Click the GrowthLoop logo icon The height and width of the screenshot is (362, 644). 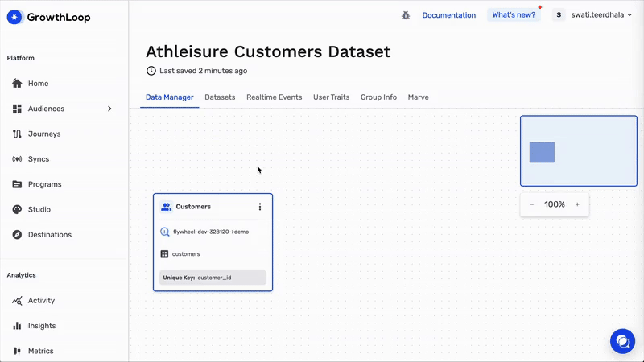coord(15,17)
